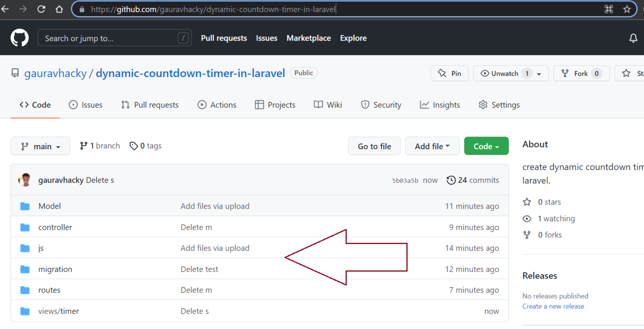Open the main branch selector
This screenshot has width=644, height=329.
point(40,146)
